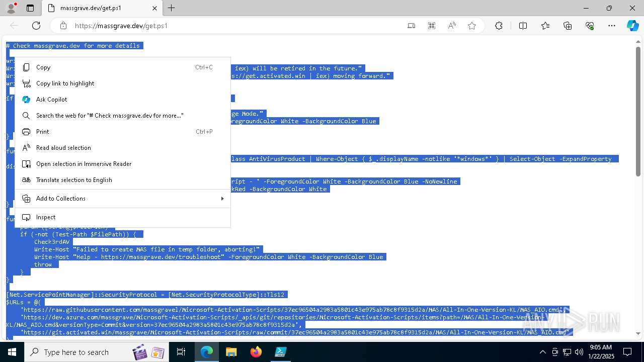
Task: Switch to Edge on the taskbar
Action: click(x=207, y=352)
